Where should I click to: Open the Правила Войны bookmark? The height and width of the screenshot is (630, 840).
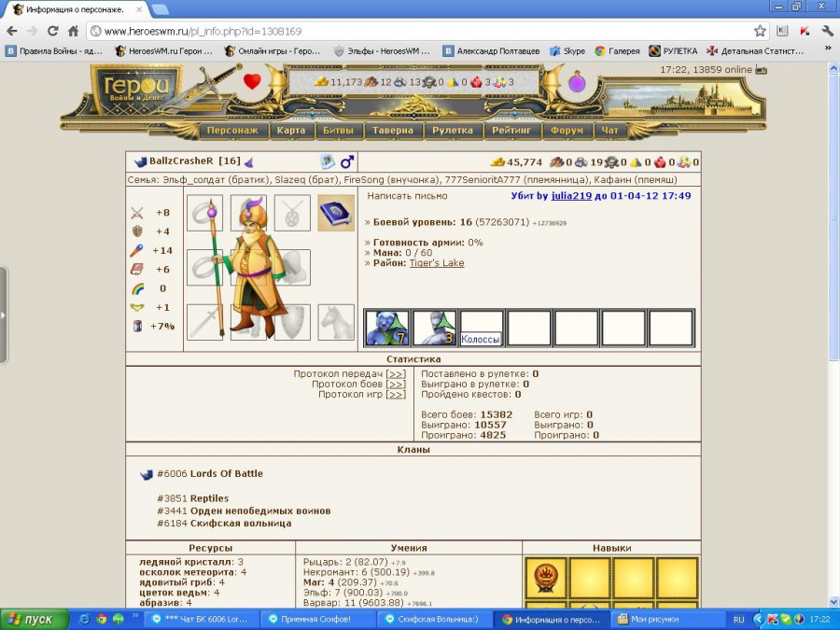pos(53,51)
